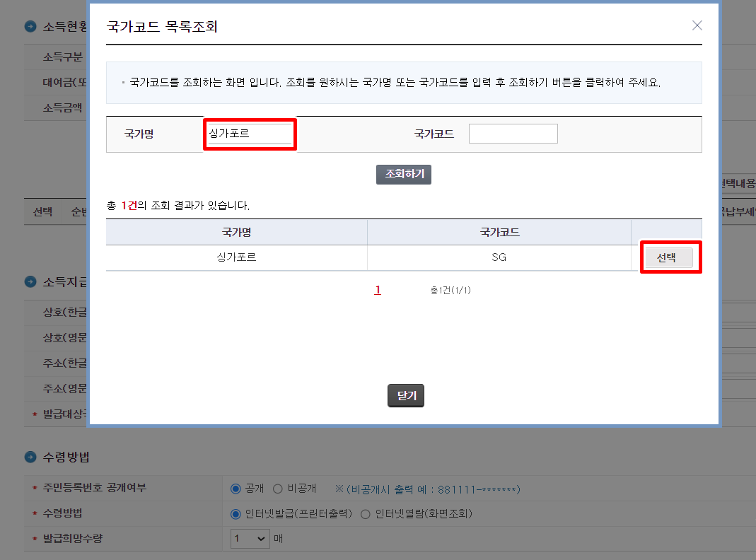Close the 국가코드 목록조회 popup via X icon
Viewport: 756px width, 560px height.
697,25
